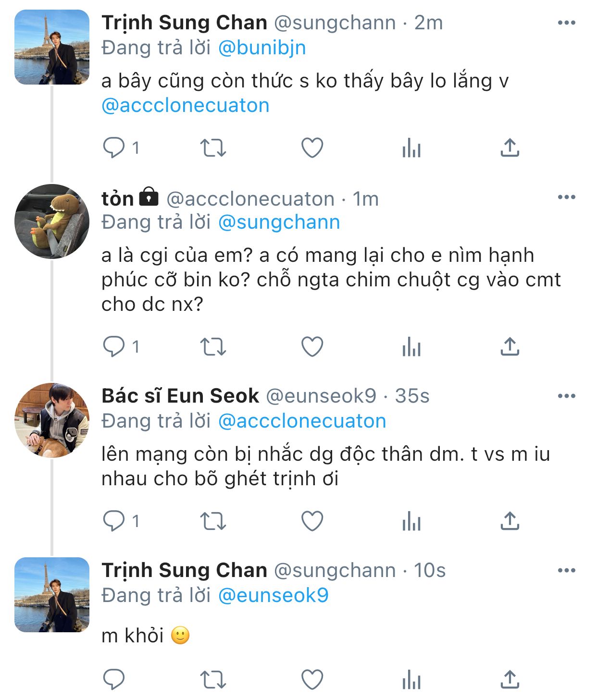
Task: Open the @sungchann reply-to link
Action: (x=279, y=222)
